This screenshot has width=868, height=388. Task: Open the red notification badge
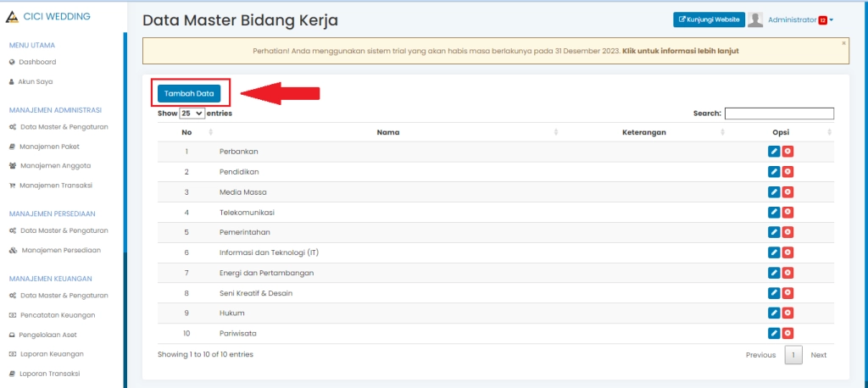pyautogui.click(x=822, y=20)
